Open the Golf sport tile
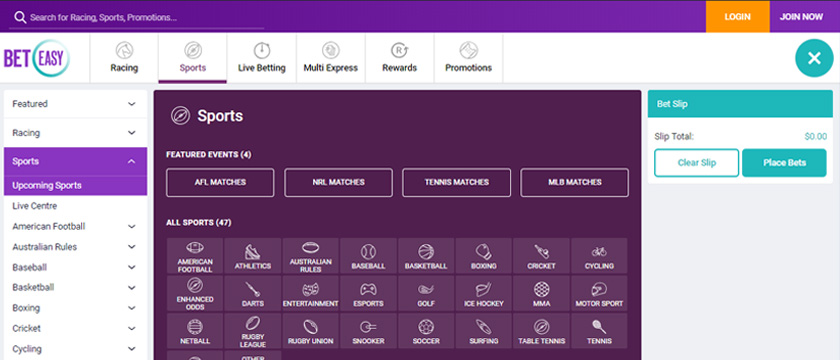 pos(426,294)
